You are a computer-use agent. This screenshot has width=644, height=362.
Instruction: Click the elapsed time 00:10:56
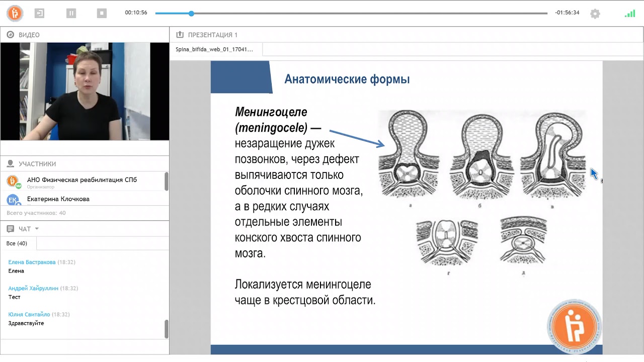coord(136,13)
